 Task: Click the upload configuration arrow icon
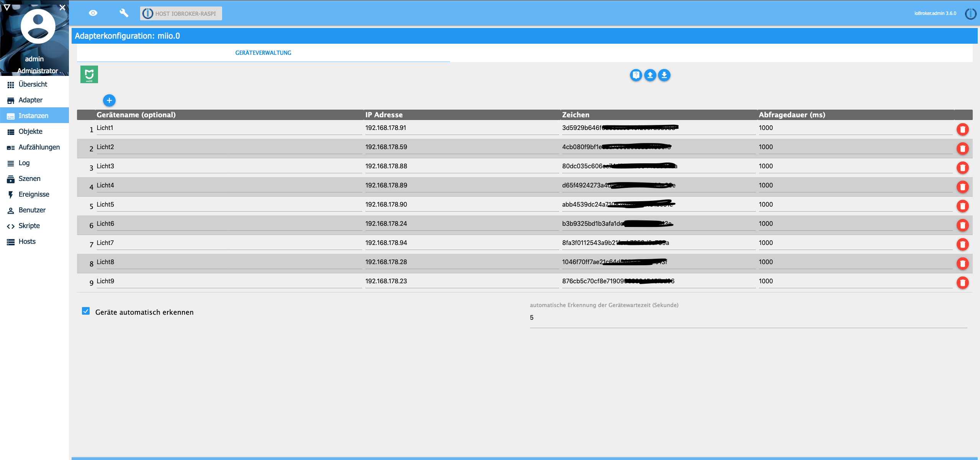(x=650, y=75)
